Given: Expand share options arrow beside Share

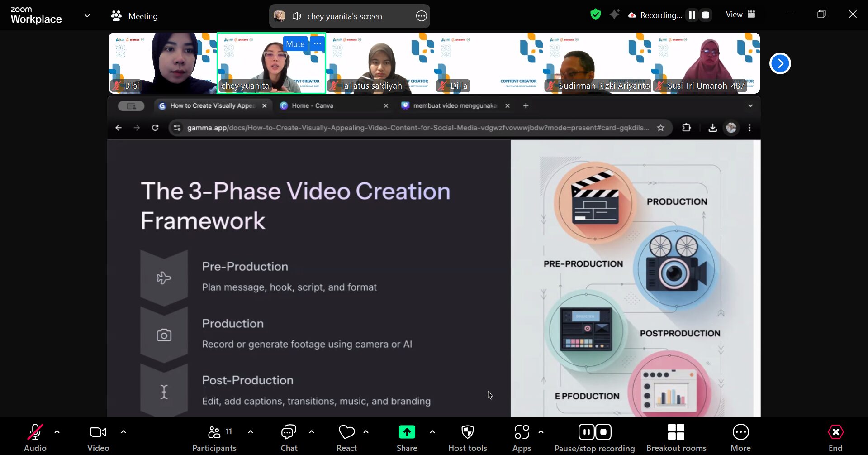Looking at the screenshot, I should (432, 432).
